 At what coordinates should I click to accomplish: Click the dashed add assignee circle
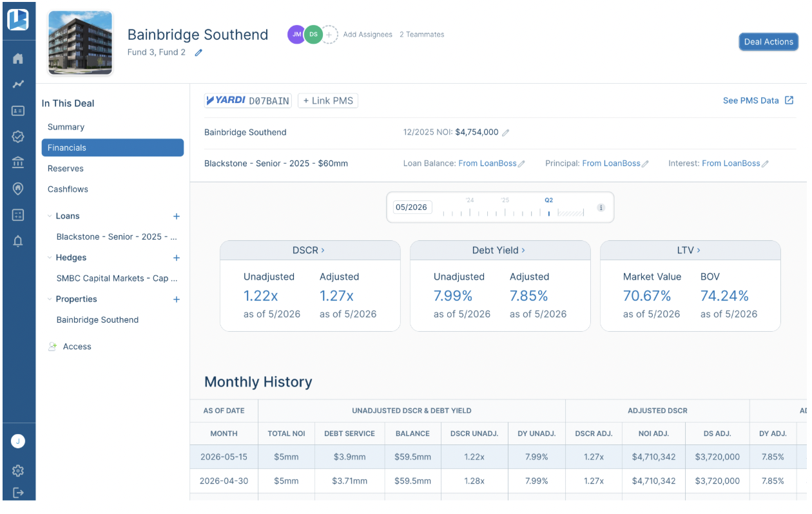pos(329,35)
